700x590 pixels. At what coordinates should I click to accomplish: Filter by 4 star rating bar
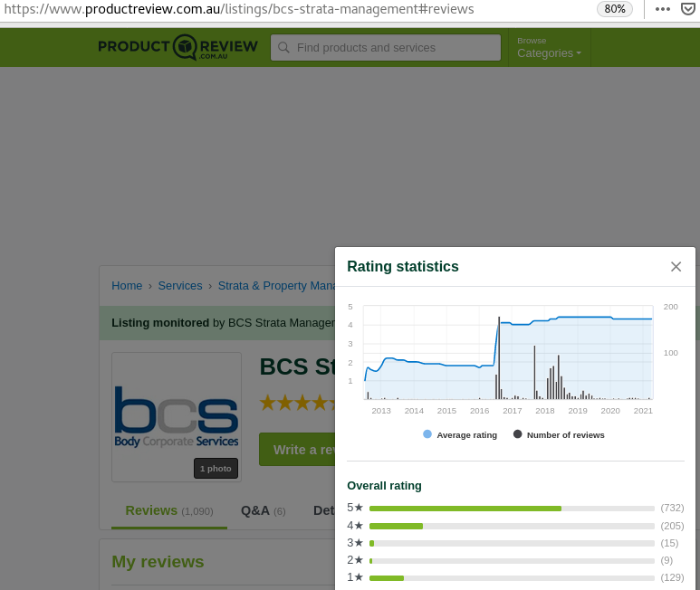coord(512,527)
